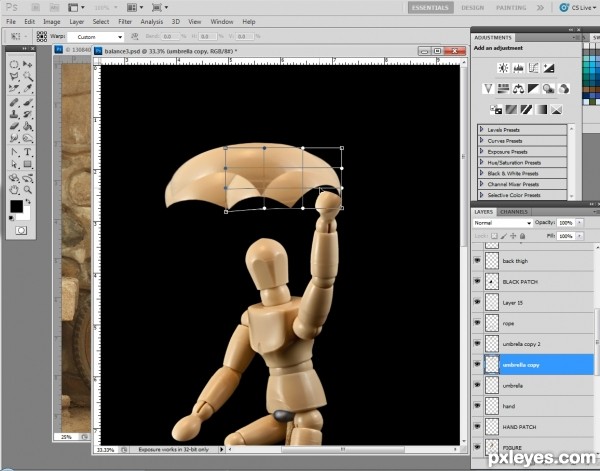
Task: Open the Analysis menu
Action: (152, 22)
